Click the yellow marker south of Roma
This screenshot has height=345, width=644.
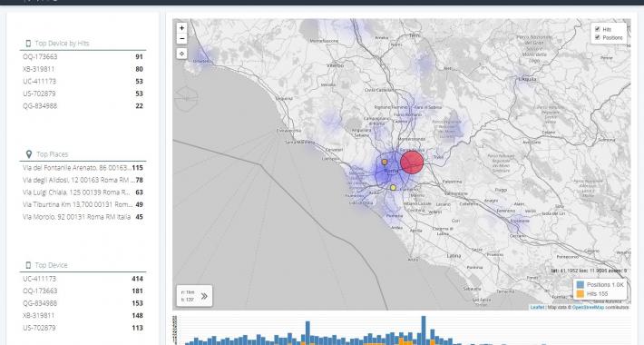tap(393, 188)
